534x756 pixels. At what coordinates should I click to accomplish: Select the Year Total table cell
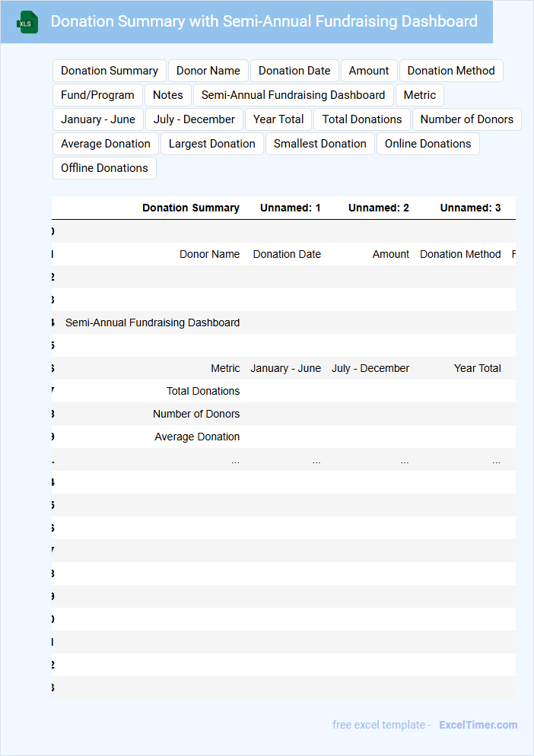pos(477,368)
